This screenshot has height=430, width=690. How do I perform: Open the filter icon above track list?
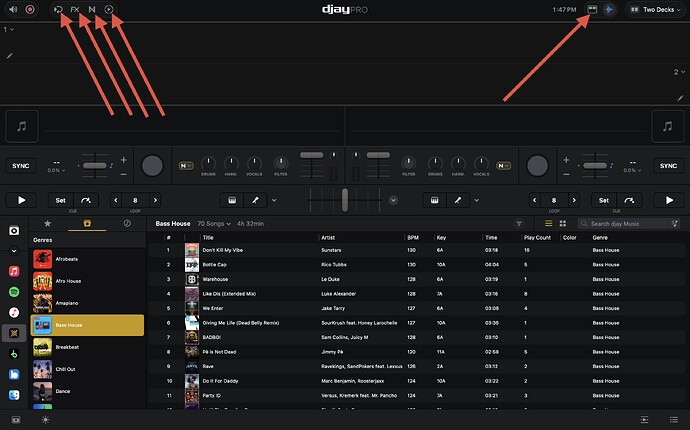519,224
